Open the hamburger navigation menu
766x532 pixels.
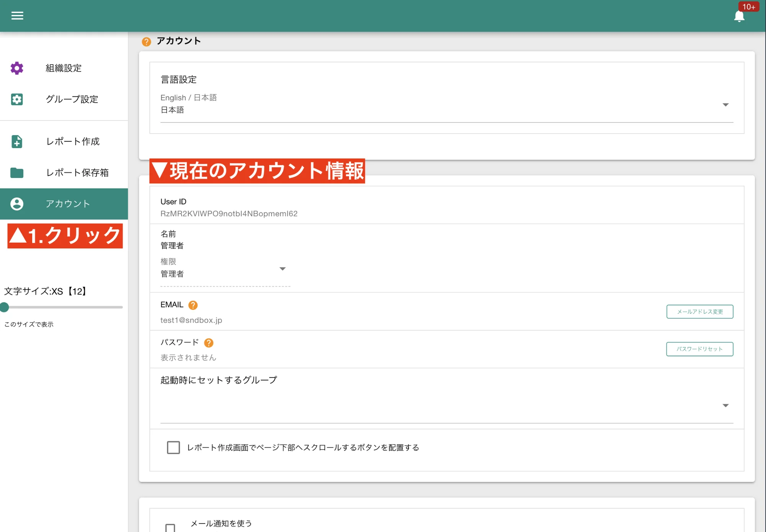click(17, 16)
